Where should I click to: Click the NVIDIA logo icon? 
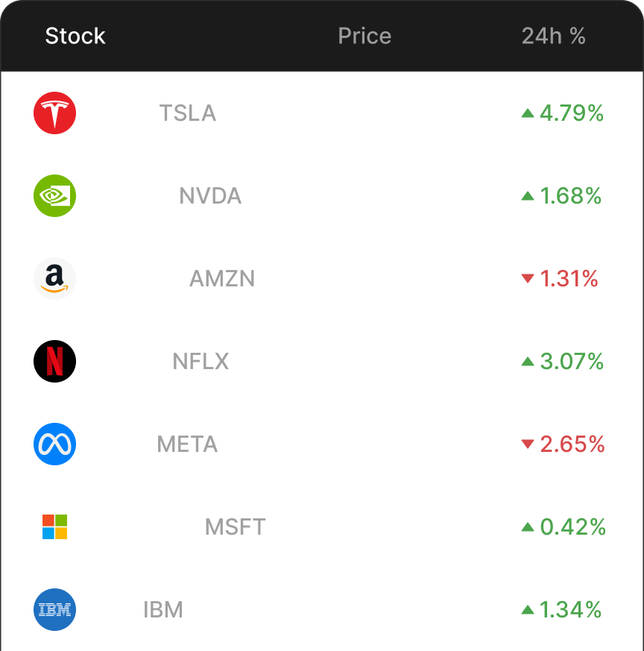point(55,196)
